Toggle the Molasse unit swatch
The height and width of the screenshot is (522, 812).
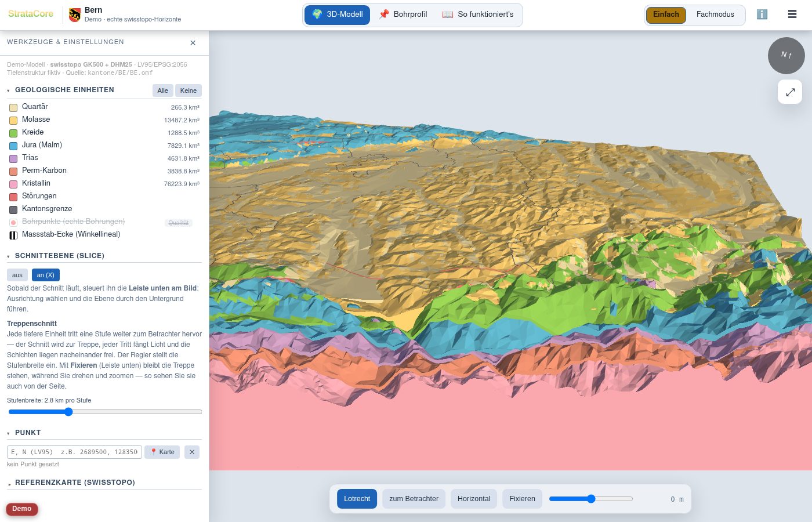point(13,120)
